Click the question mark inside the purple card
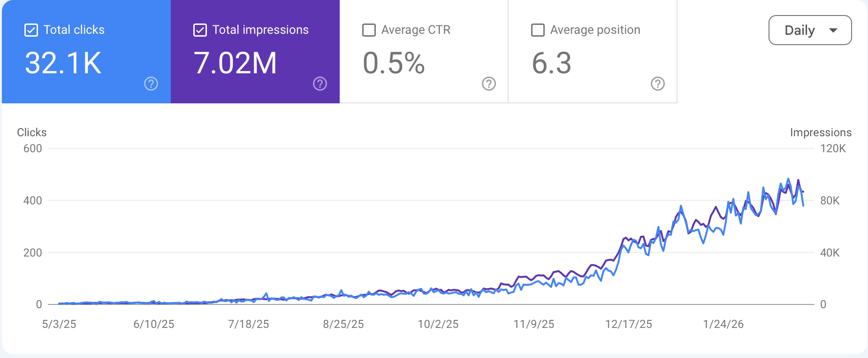868x358 pixels. coord(320,85)
